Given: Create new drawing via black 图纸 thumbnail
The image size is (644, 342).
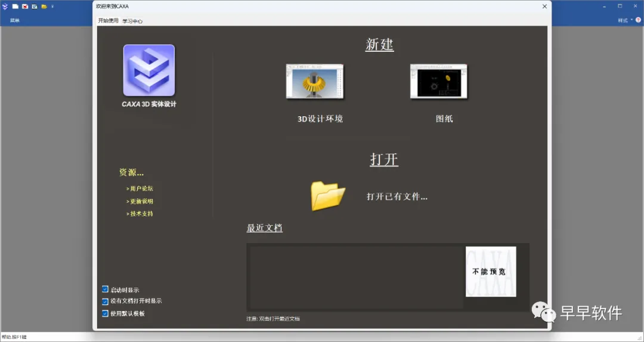Looking at the screenshot, I should pyautogui.click(x=439, y=81).
